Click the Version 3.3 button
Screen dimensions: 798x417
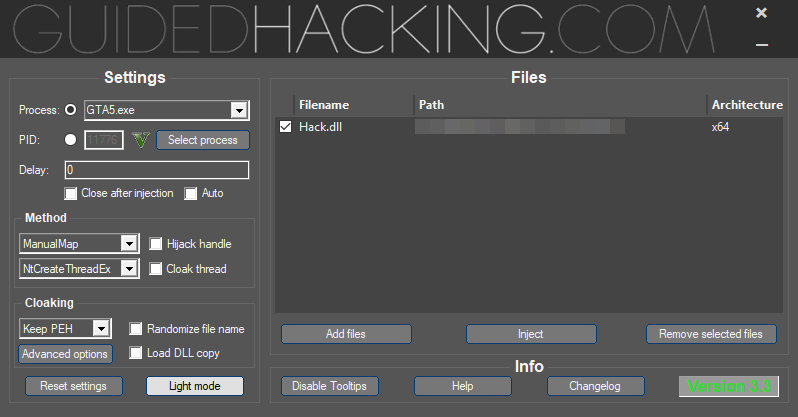click(x=729, y=386)
